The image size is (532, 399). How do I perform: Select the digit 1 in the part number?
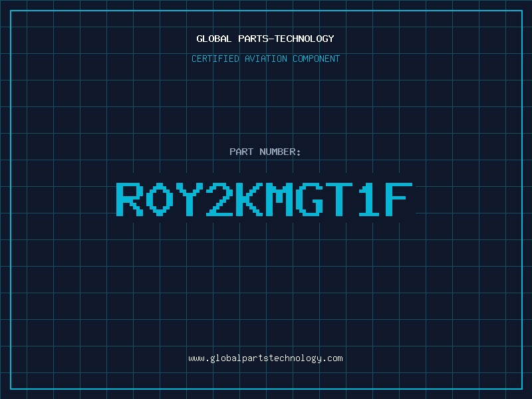369,199
